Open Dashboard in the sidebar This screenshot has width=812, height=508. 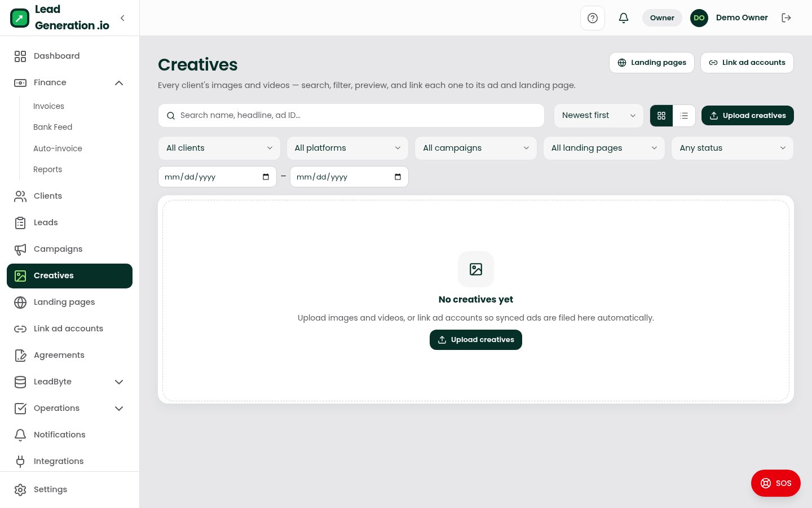(69, 56)
